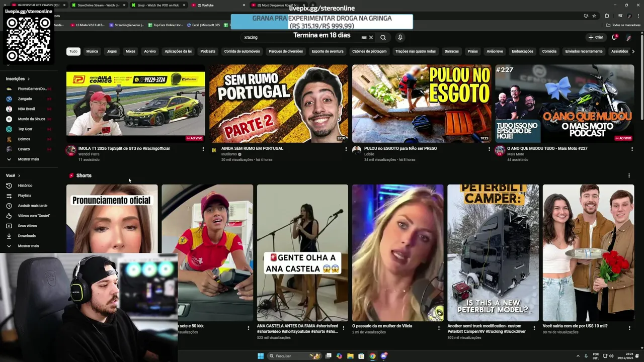Click taskbar Pesquisar search box
Viewport: 644px width, 362px height.
[294, 356]
